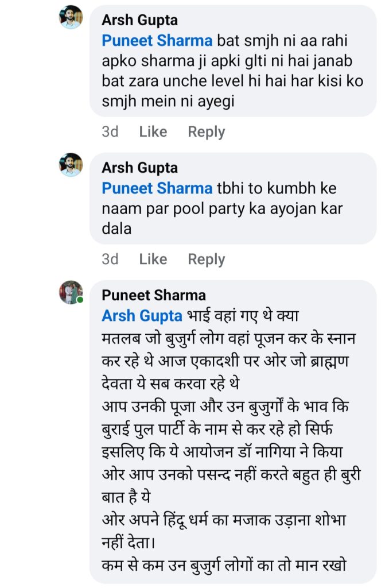
Task: Reply to the kumbh pool party comment
Action: point(206,259)
